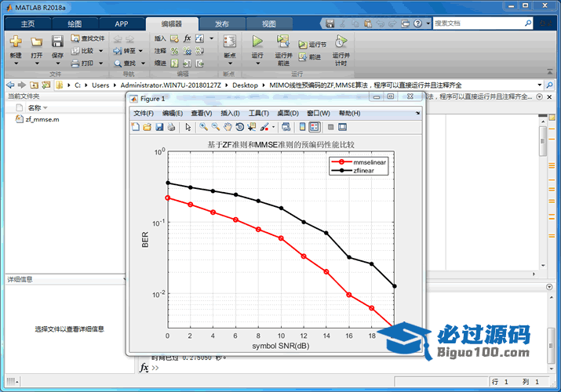Image resolution: width=561 pixels, height=392 pixels.
Task: Click the mmselinear legend entry
Action: click(359, 162)
